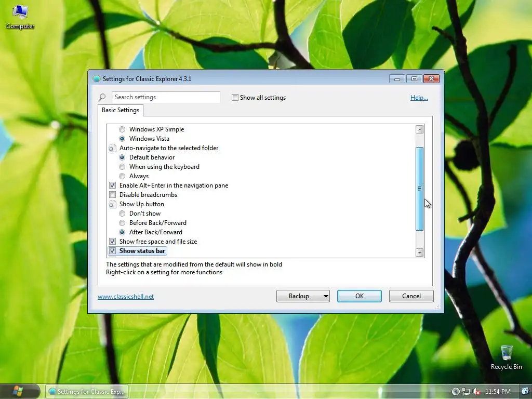This screenshot has height=399, width=532.
Task: Uncheck Enable Alt+Enter in the navigation pane
Action: click(112, 185)
